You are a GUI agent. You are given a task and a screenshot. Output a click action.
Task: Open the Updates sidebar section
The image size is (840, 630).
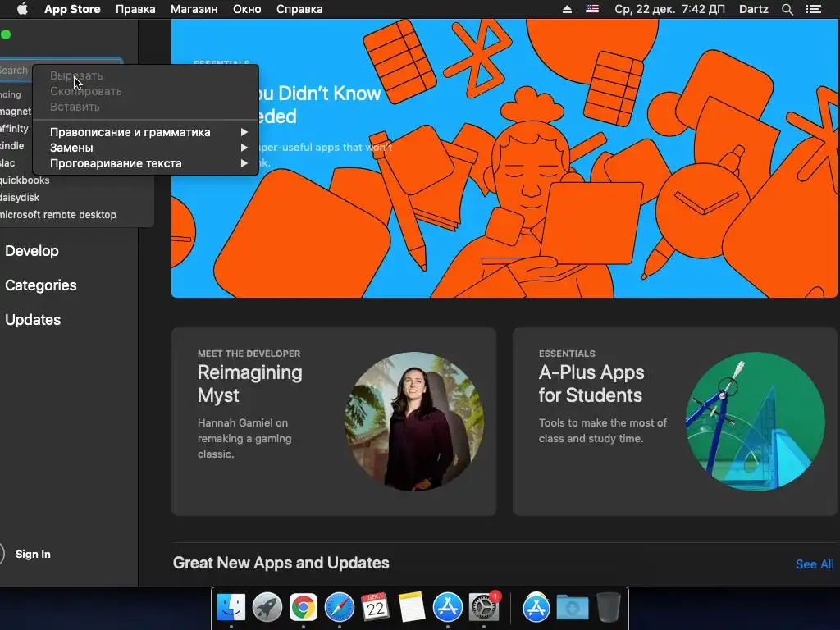[x=33, y=319]
